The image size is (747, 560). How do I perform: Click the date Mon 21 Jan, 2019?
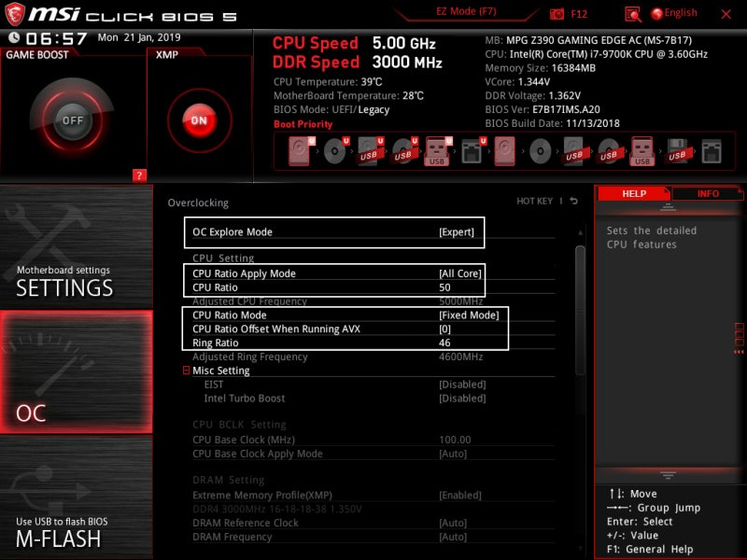tap(139, 37)
